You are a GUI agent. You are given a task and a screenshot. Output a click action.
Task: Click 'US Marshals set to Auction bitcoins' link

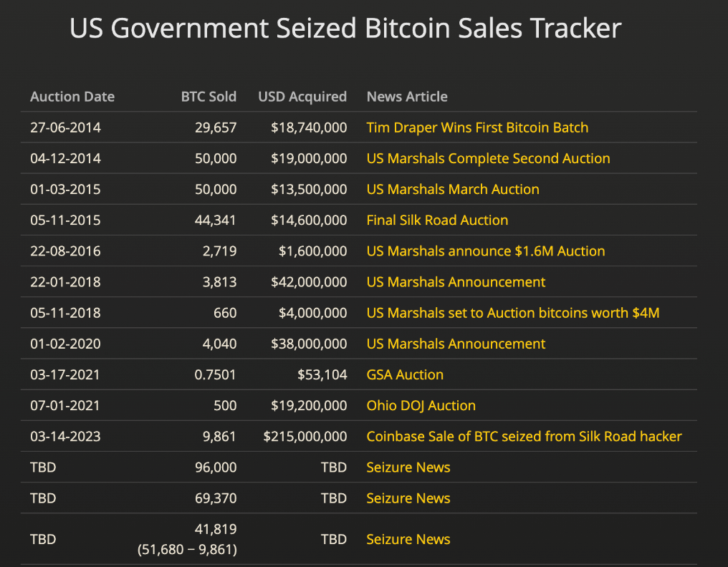pyautogui.click(x=513, y=312)
